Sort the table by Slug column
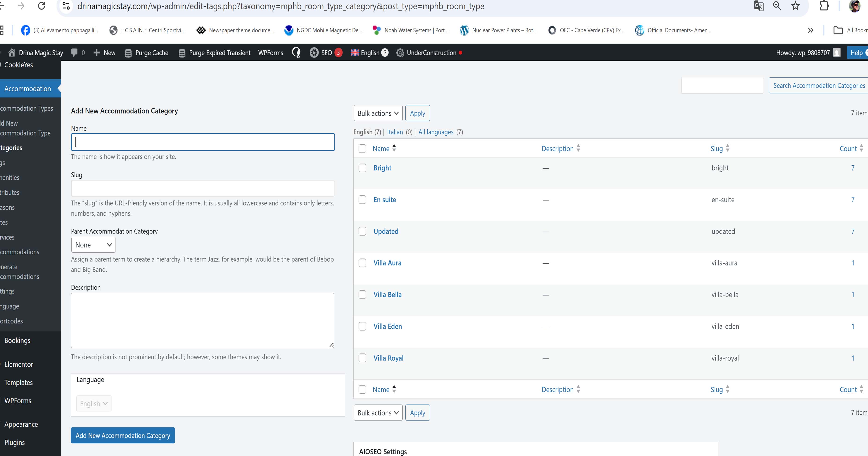This screenshot has width=868, height=456. coord(716,149)
